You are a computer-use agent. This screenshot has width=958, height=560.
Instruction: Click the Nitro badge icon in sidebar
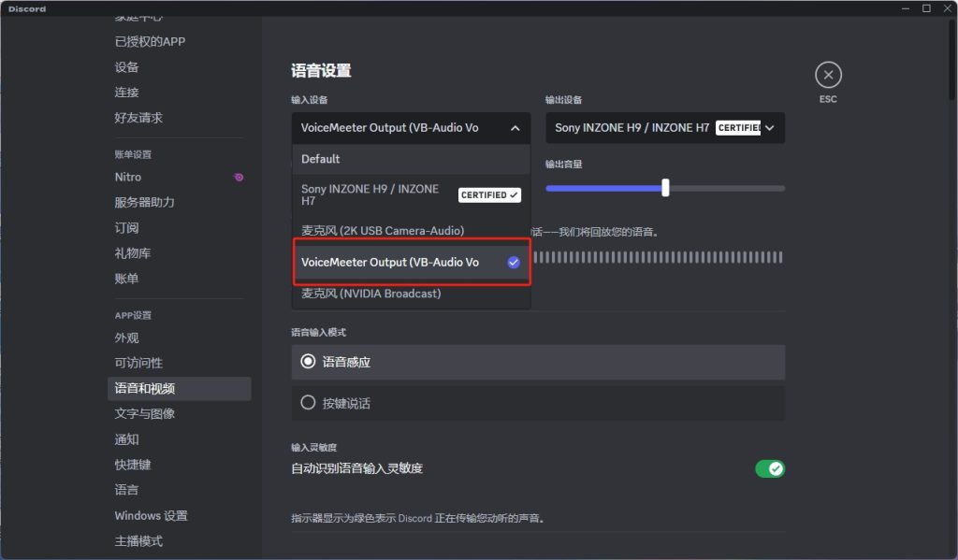[239, 177]
